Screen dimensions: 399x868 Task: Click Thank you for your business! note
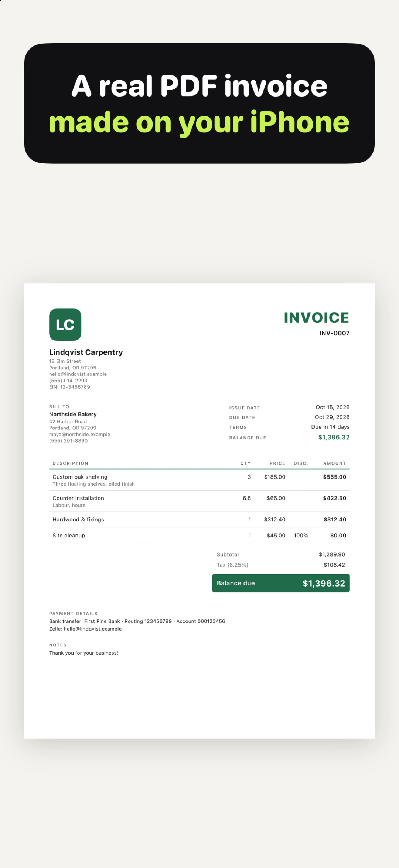click(83, 653)
